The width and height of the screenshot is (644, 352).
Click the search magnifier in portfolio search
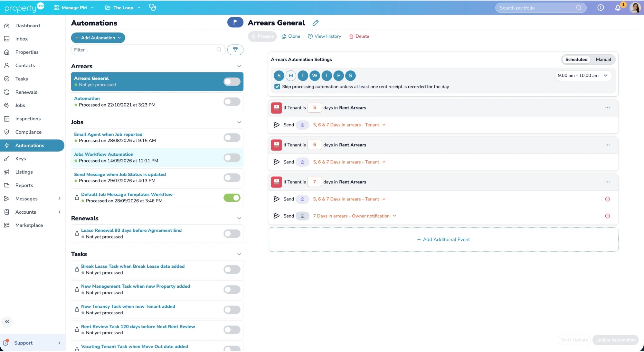coord(579,8)
